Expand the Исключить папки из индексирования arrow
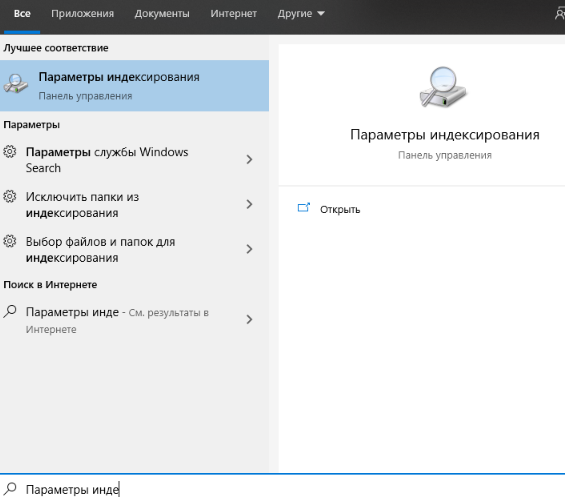 click(x=249, y=204)
